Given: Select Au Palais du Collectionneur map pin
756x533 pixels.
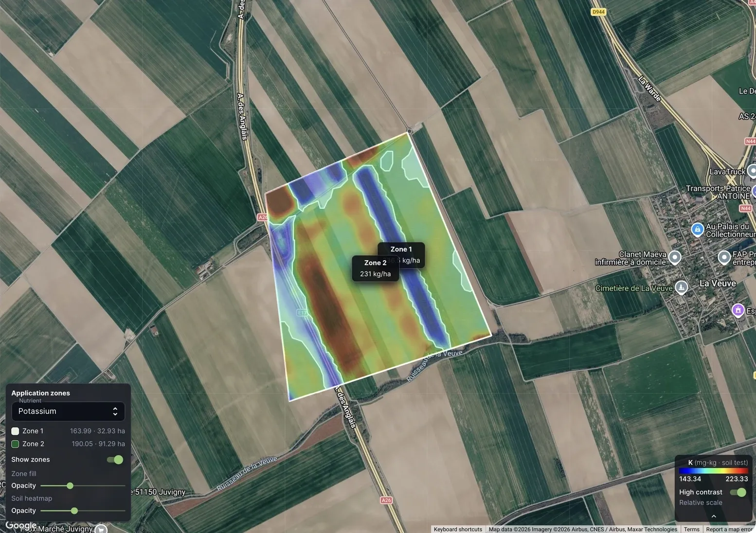Looking at the screenshot, I should [698, 230].
